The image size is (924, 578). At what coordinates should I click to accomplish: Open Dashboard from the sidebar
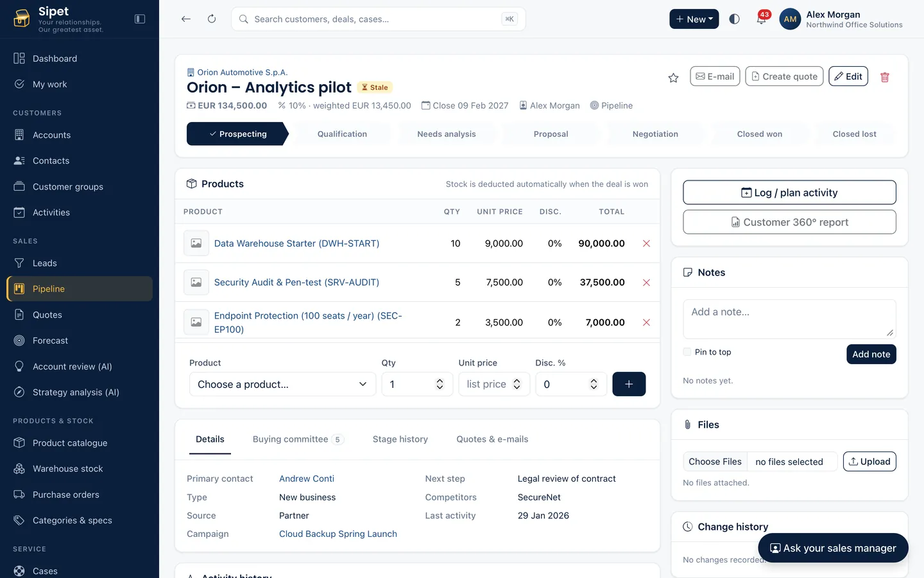pos(80,58)
